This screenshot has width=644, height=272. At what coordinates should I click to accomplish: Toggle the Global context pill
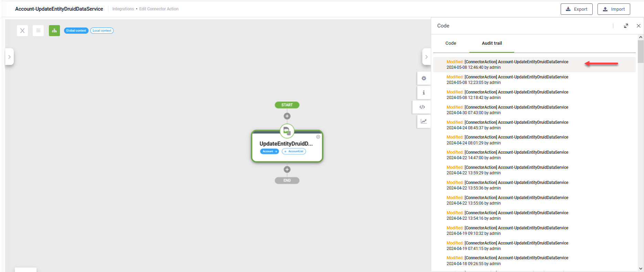[x=76, y=31]
